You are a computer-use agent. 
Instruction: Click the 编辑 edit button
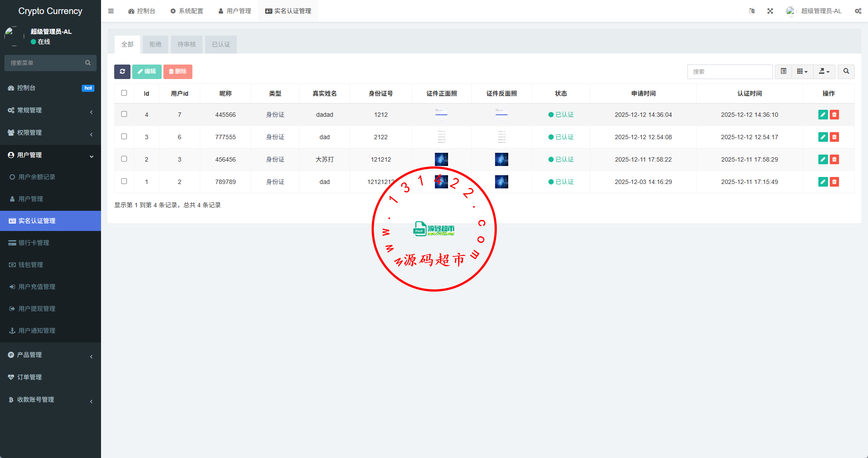point(147,72)
